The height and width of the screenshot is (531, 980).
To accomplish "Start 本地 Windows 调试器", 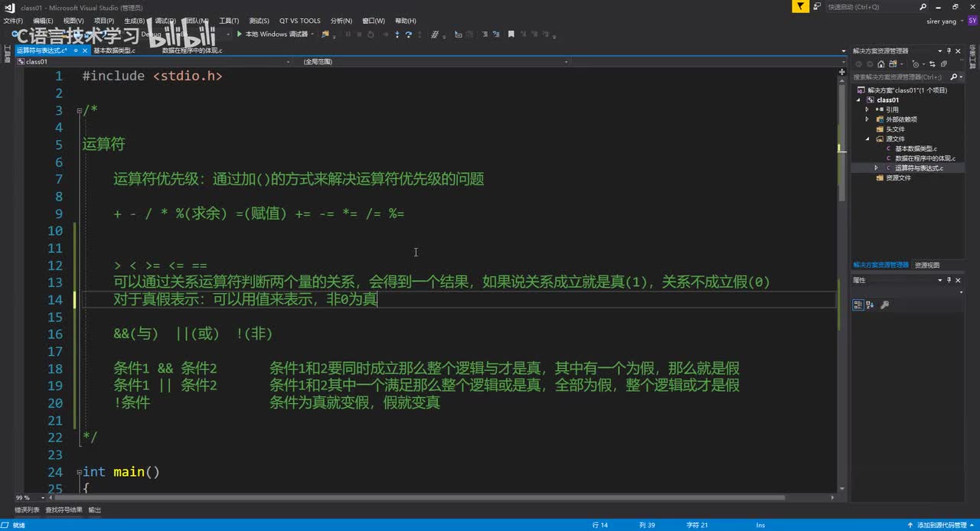I will point(272,34).
